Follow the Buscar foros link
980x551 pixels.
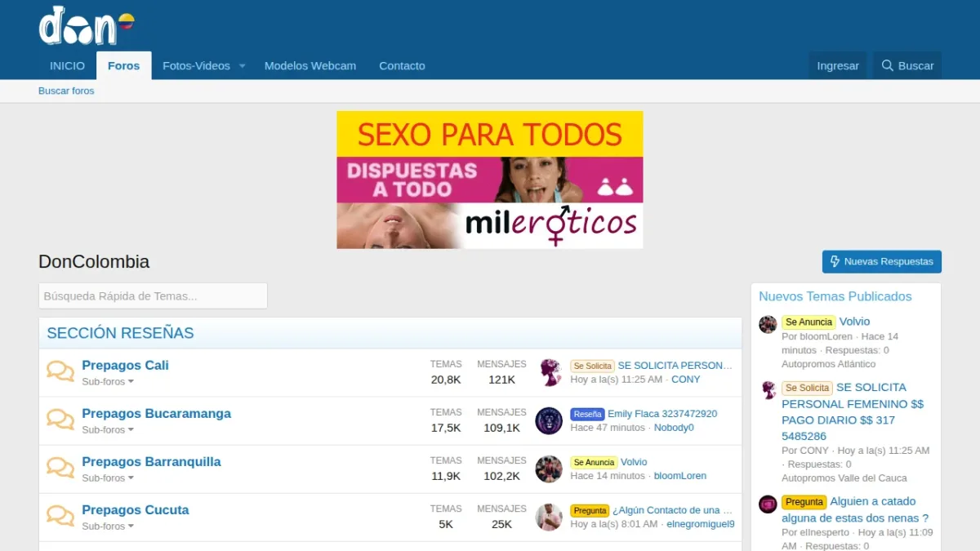66,91
